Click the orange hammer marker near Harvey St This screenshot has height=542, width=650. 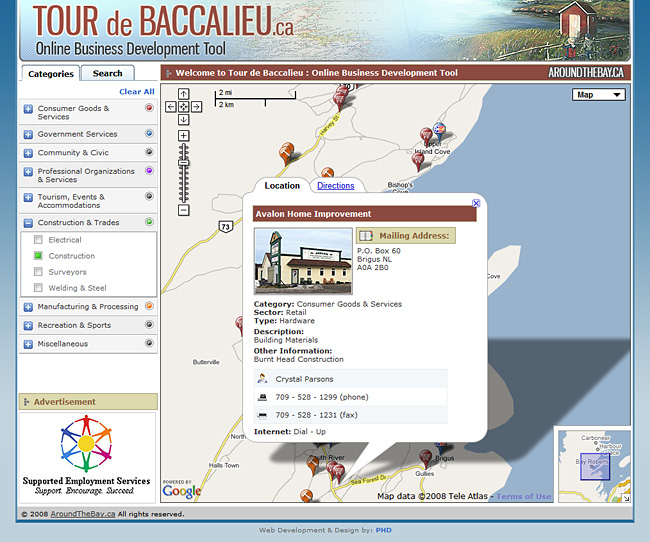click(286, 152)
